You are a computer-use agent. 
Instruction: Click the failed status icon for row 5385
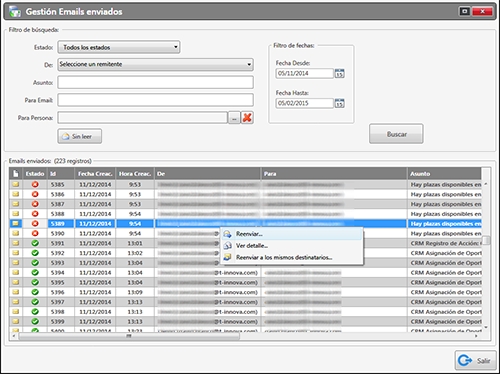click(35, 184)
